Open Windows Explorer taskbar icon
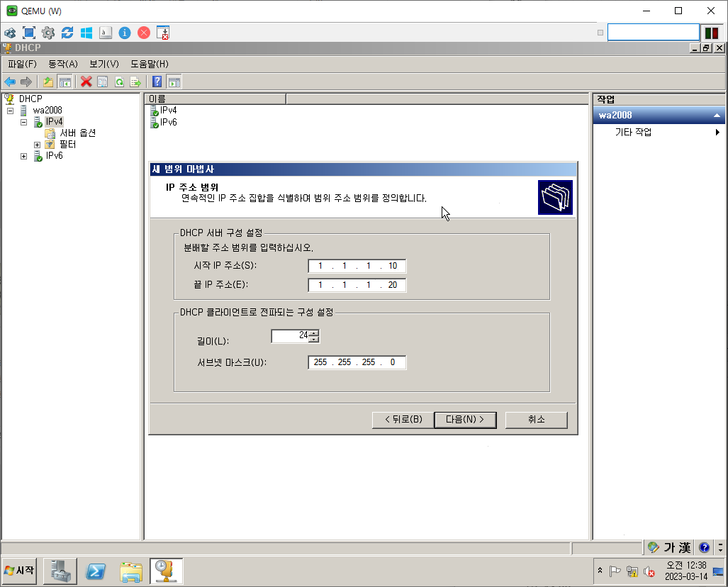Screen dimensions: 728x587 pos(131,571)
